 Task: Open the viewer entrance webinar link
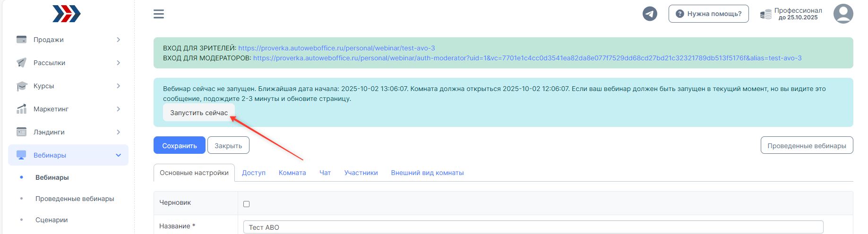click(x=336, y=48)
